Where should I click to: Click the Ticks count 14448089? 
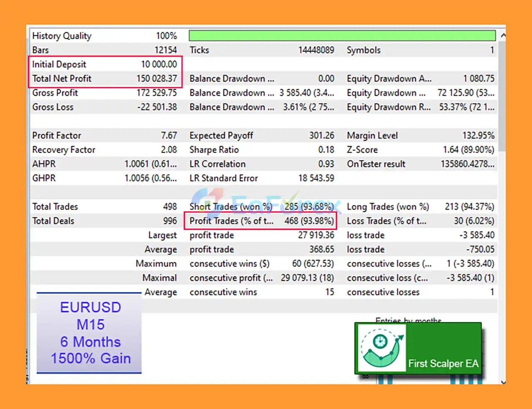[316, 50]
